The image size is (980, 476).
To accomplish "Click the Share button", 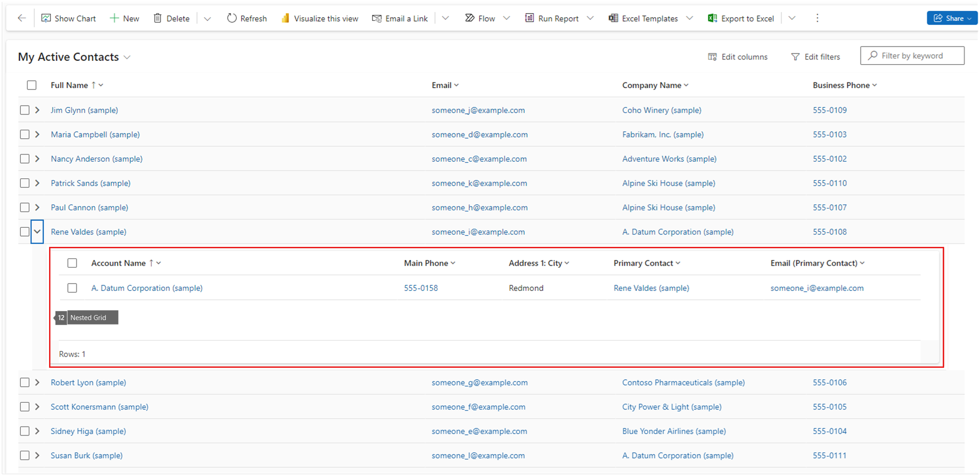I will [x=951, y=18].
